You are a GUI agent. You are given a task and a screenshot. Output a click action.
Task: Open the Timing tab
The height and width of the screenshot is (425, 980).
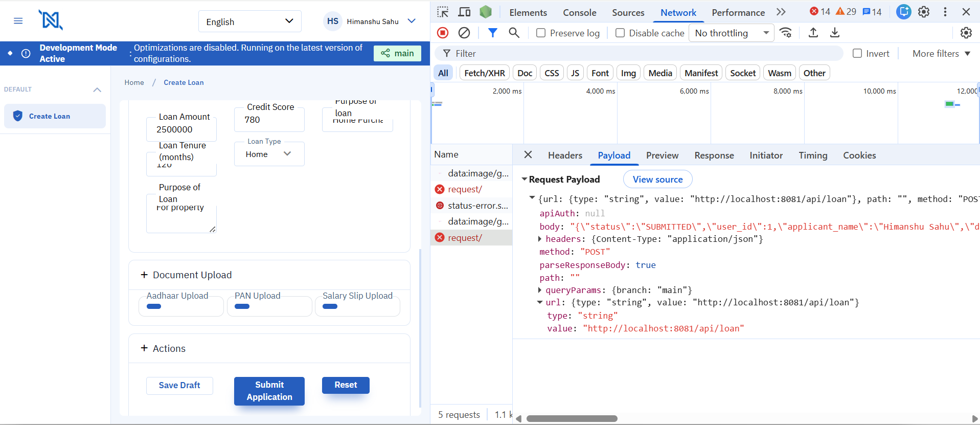813,155
